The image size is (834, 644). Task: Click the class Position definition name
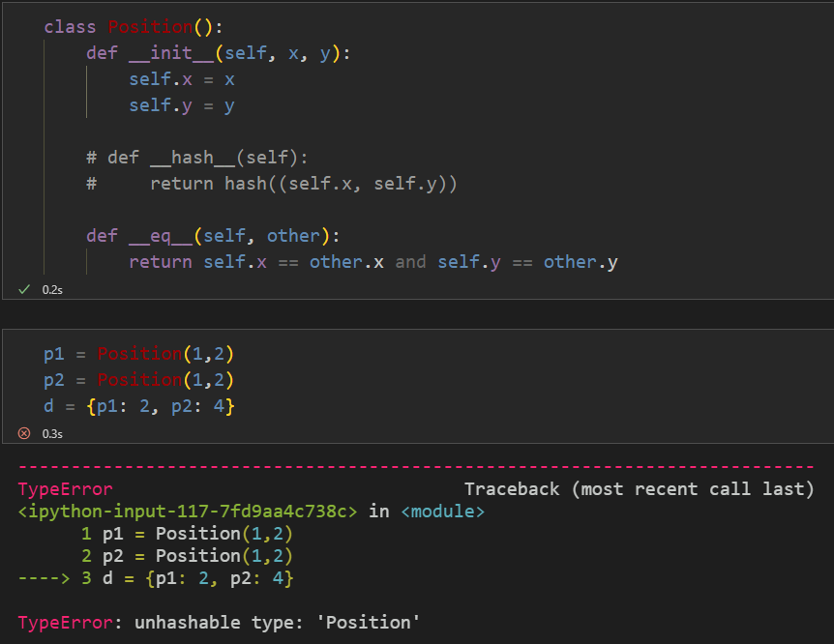[151, 26]
